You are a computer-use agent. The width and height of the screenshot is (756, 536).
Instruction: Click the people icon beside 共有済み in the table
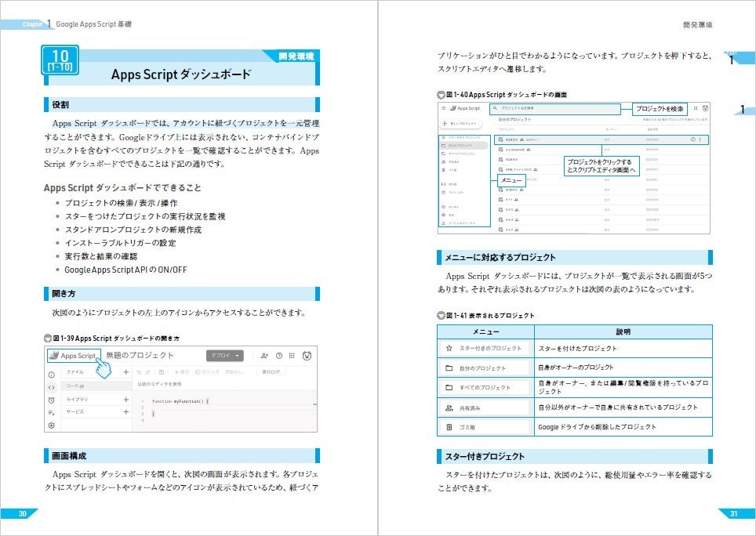[449, 407]
